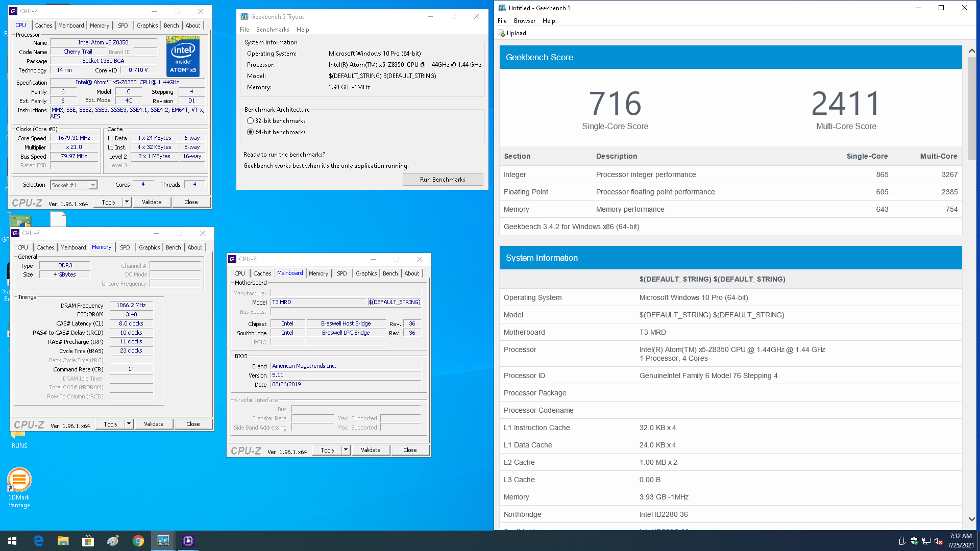
Task: Click the Untitled - Geekbench 3 title icon
Action: click(502, 8)
